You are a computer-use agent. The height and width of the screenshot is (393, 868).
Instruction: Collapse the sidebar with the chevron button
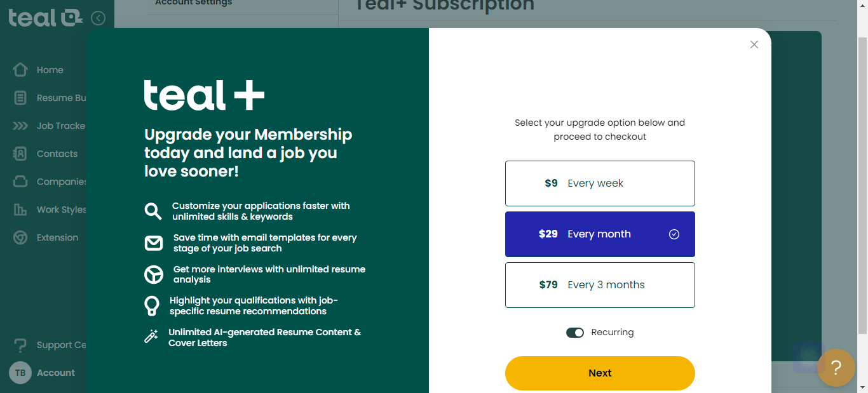coord(98,18)
